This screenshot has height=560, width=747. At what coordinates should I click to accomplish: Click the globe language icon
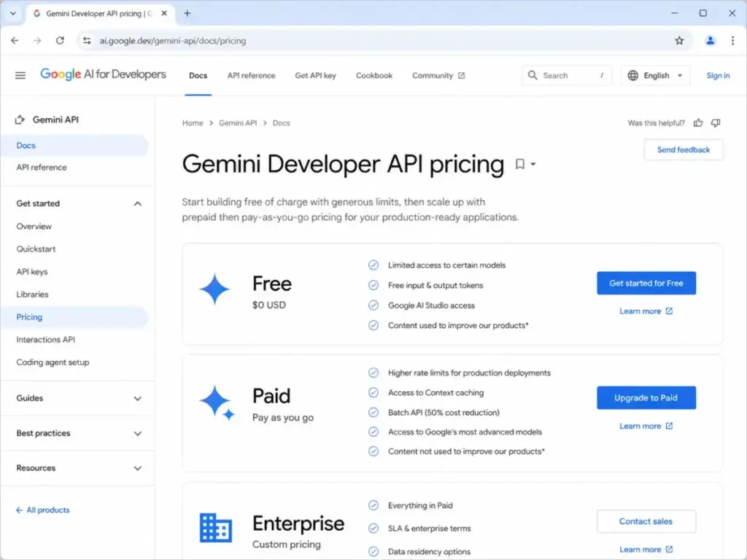tap(632, 75)
